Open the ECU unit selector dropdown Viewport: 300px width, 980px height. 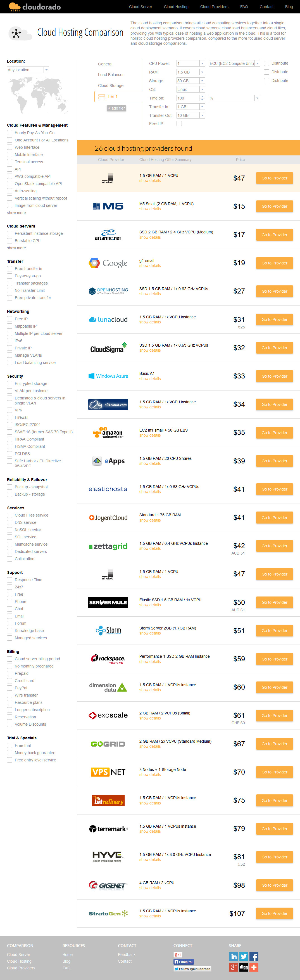[x=234, y=63]
